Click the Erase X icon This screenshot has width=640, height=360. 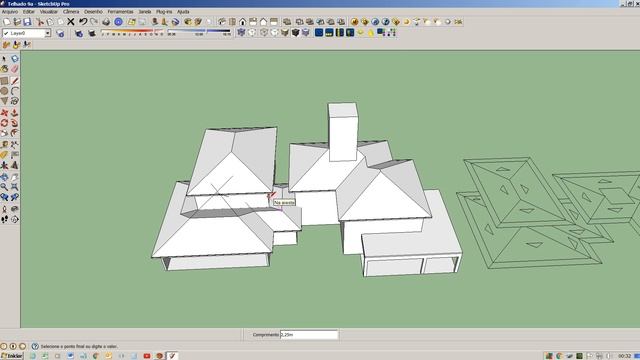[71, 22]
